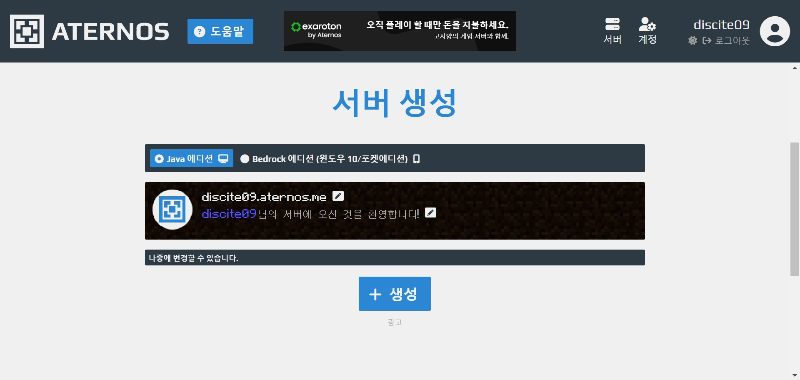This screenshot has width=800, height=380.
Task: Click the 생성 create button
Action: 395,294
